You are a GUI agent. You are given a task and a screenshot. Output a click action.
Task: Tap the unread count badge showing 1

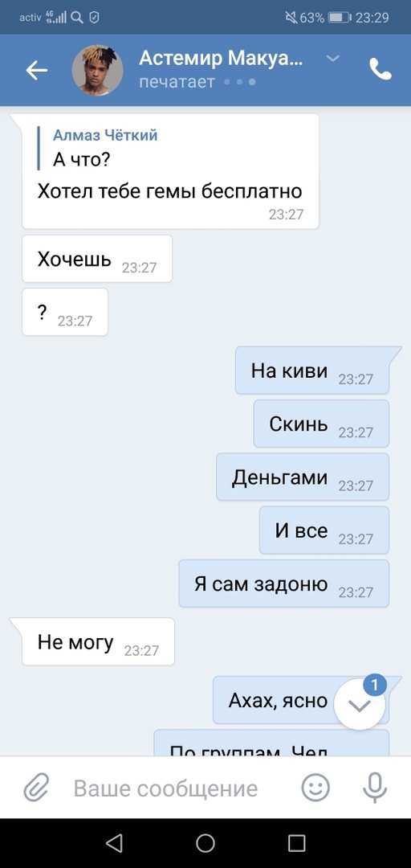click(x=375, y=686)
